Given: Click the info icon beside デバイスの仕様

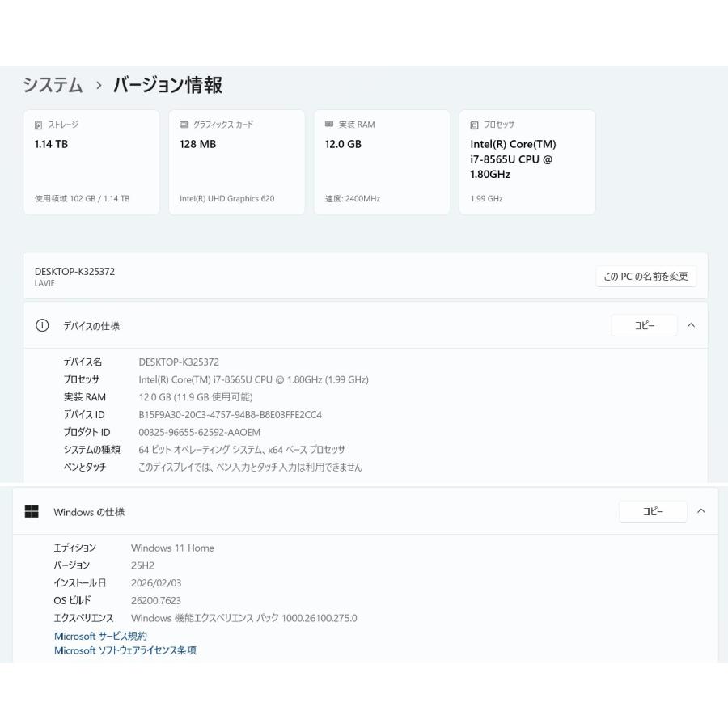Looking at the screenshot, I should point(42,325).
